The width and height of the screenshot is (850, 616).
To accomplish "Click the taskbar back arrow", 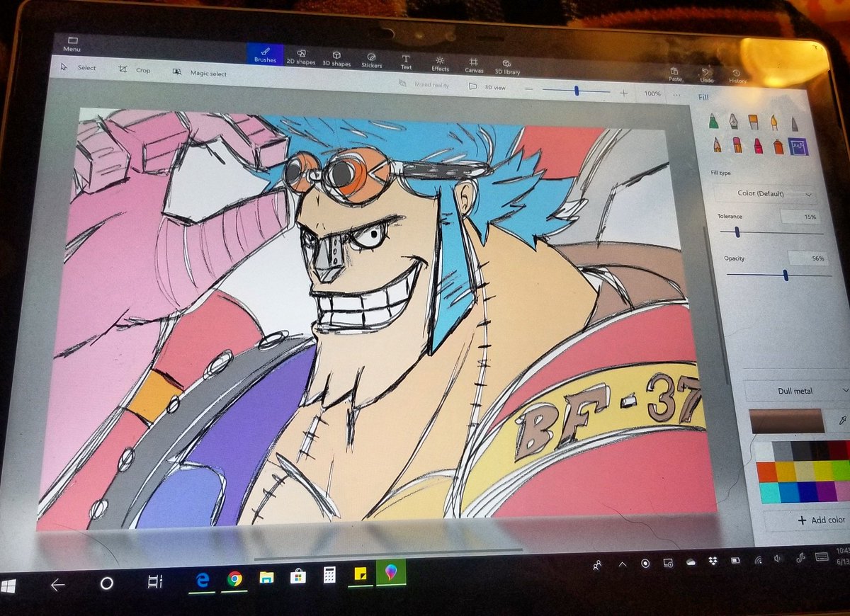I will pyautogui.click(x=58, y=585).
